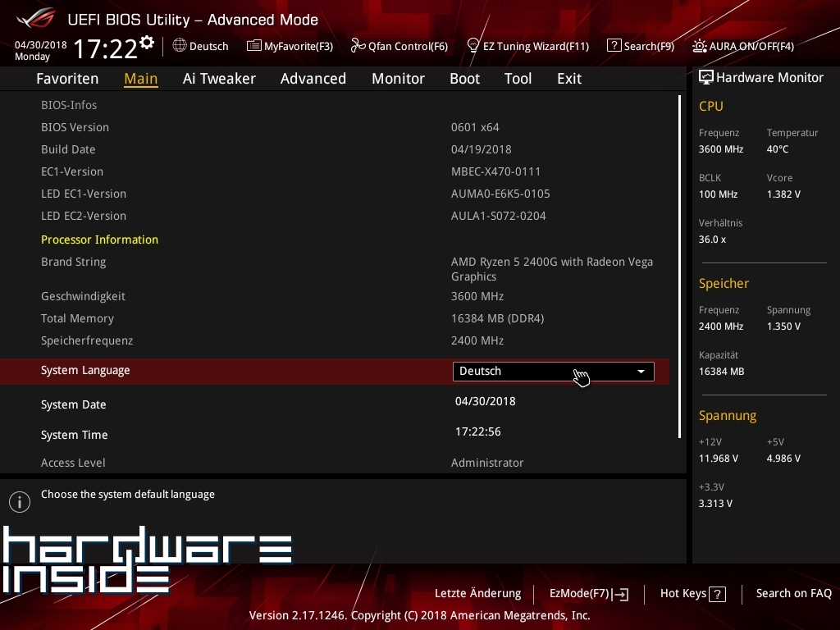Click the Administrator access level value
The height and width of the screenshot is (630, 840).
pos(487,463)
